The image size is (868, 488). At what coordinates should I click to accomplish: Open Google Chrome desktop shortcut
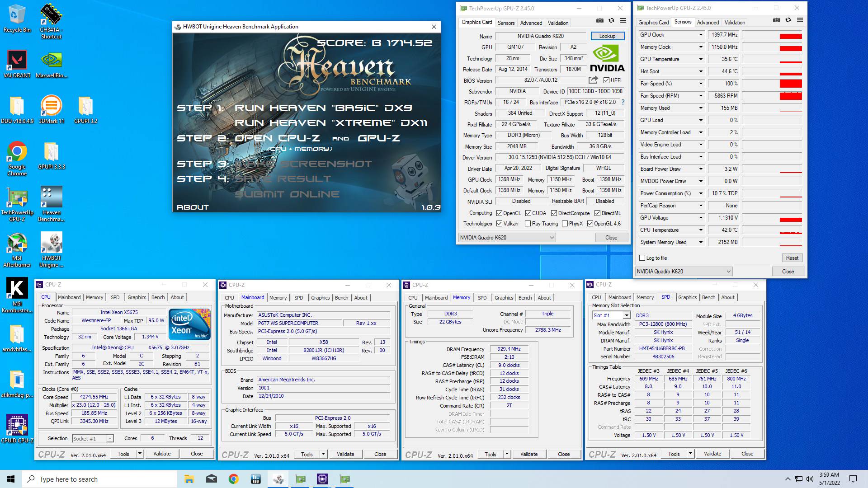coord(17,159)
